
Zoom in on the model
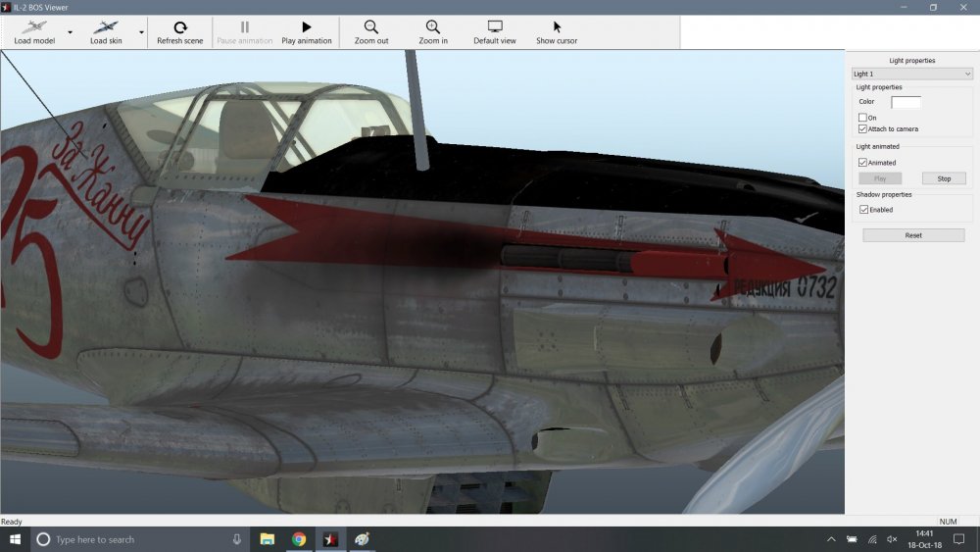pyautogui.click(x=432, y=31)
